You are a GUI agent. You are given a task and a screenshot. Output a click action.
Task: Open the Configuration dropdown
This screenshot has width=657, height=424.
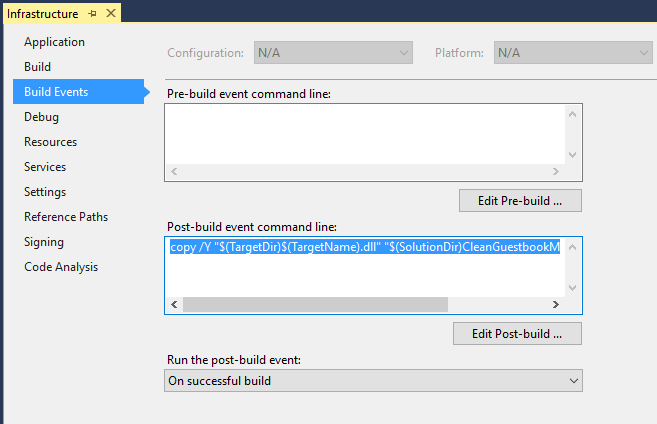click(x=333, y=53)
